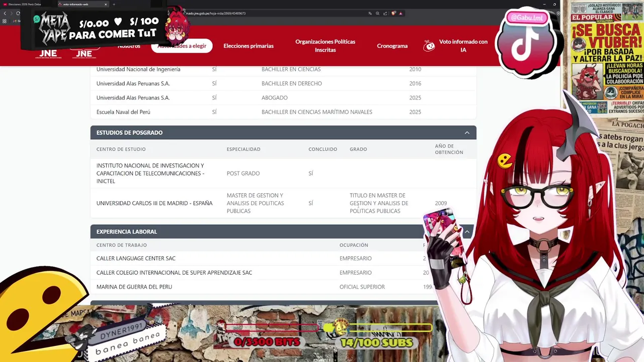This screenshot has height=362, width=644.
Task: Click MARINA DE GUERRA DEL PERU row
Action: [134, 287]
